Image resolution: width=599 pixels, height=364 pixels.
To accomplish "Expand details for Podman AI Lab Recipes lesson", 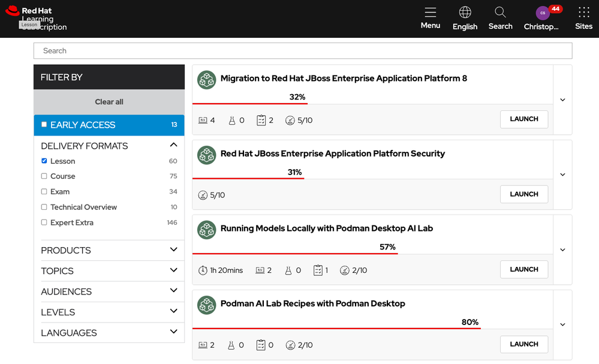I will pos(562,324).
